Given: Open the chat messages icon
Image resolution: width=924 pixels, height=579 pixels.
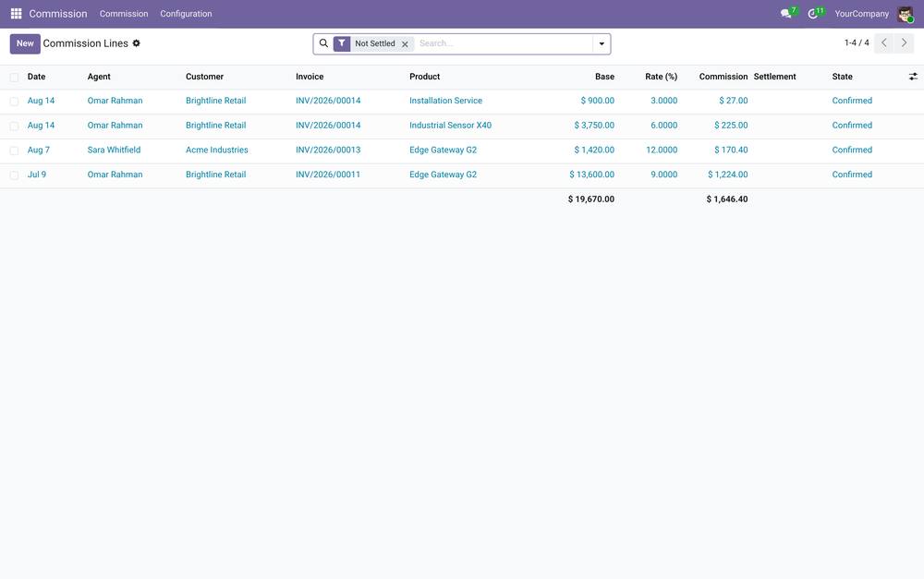Looking at the screenshot, I should coord(786,14).
